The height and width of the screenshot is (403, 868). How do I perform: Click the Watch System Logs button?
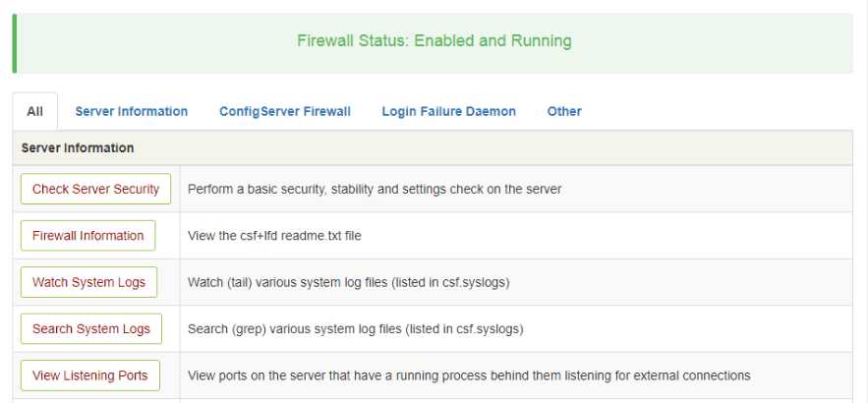click(88, 282)
